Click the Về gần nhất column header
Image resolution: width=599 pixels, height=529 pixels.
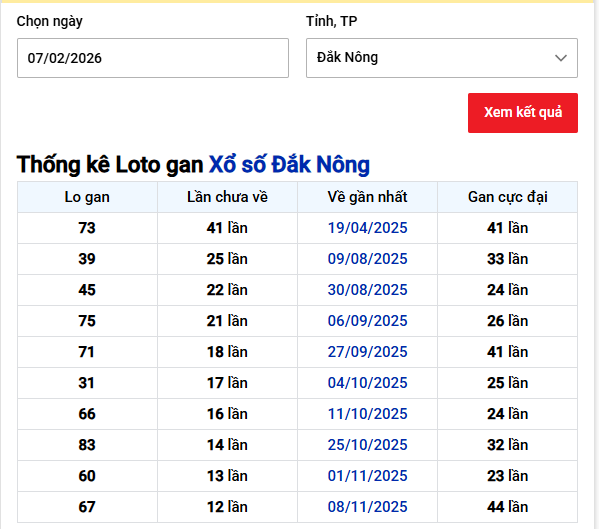pyautogui.click(x=367, y=197)
